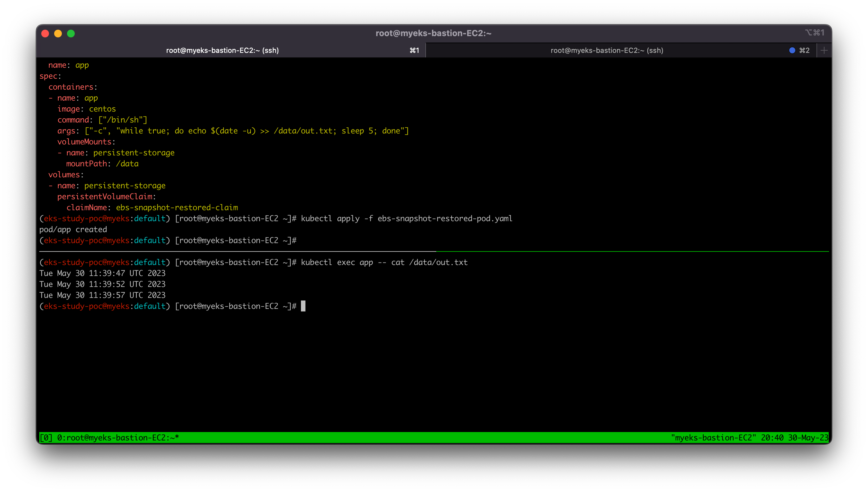Click the ⌘2 shortcut label on second tab

tap(804, 50)
